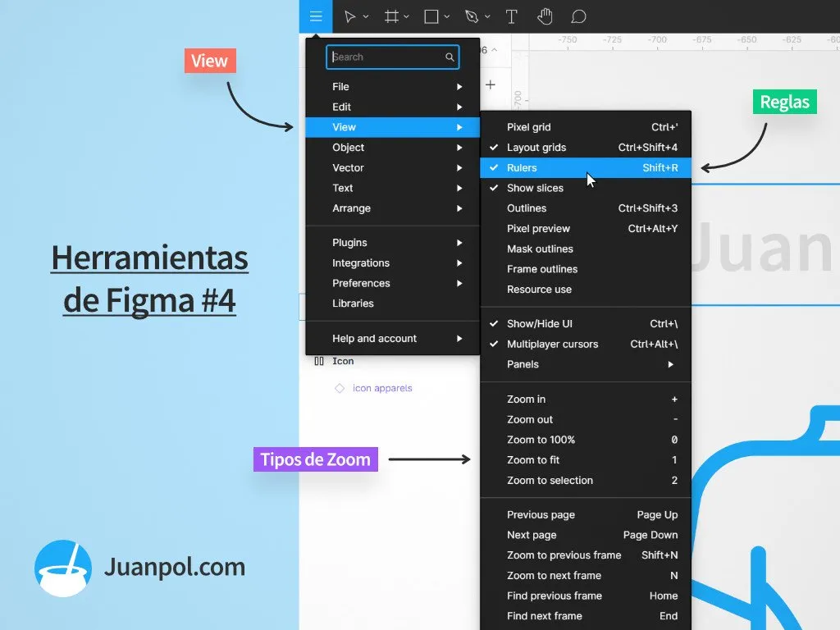Choose Find previous frame
This screenshot has width=840, height=630.
586,596
